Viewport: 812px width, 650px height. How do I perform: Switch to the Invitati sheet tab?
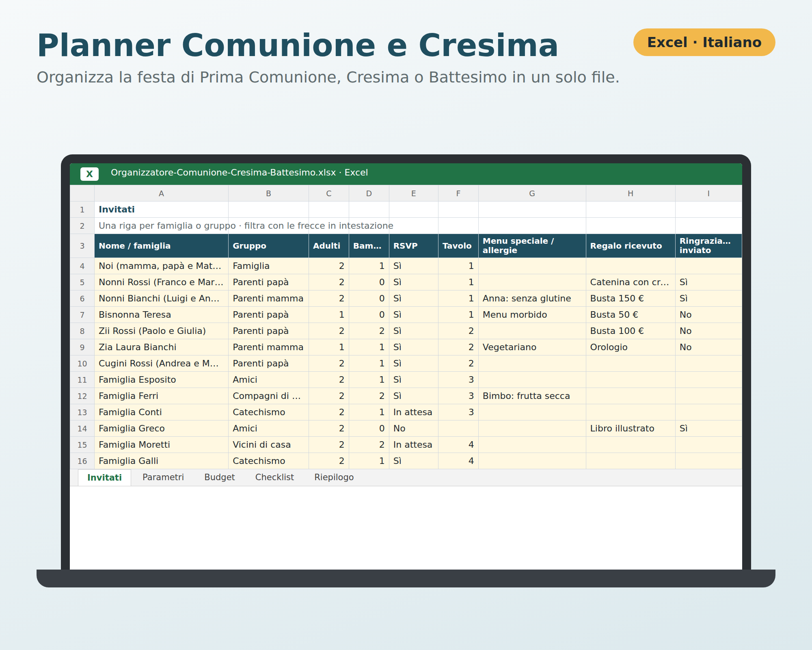pos(104,477)
